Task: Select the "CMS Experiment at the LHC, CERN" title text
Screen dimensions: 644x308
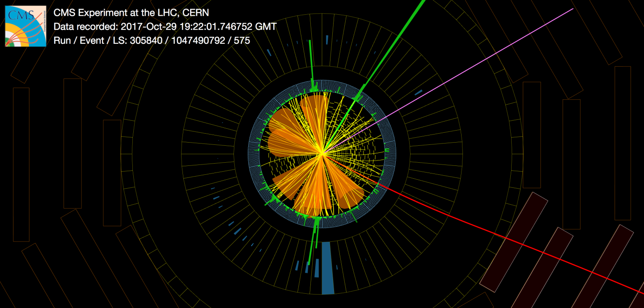Action: point(131,13)
